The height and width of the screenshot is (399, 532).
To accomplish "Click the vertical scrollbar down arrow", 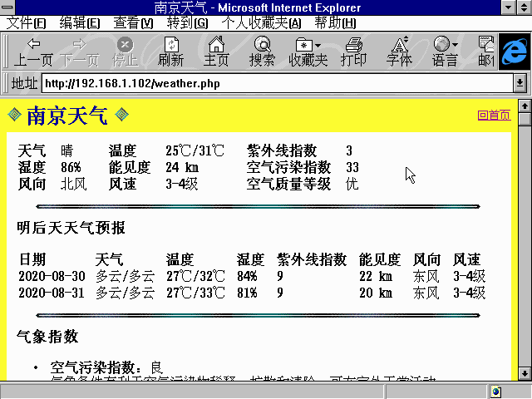I will 525,373.
